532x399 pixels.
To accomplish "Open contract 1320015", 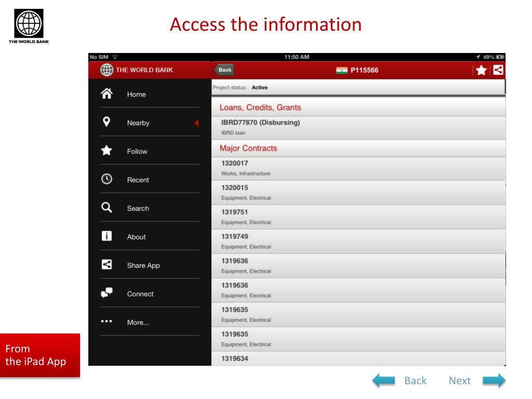I will (358, 193).
